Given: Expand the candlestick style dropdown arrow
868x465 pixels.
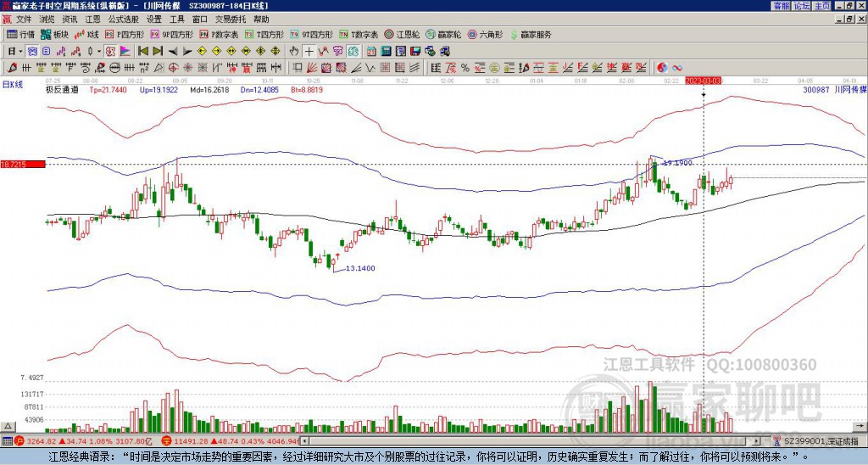Looking at the screenshot, I should point(98,51).
